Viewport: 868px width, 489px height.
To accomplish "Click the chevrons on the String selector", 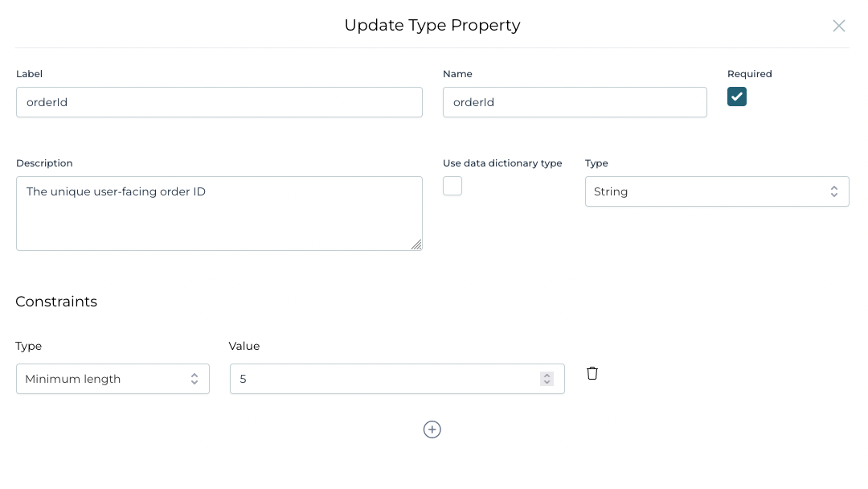I will click(x=833, y=191).
